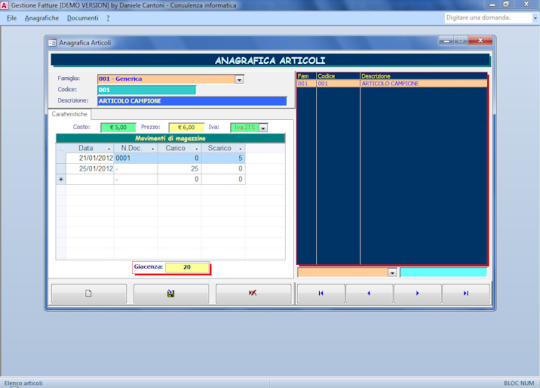Click the Fam header in article list
This screenshot has height=388, width=540.
tap(306, 76)
